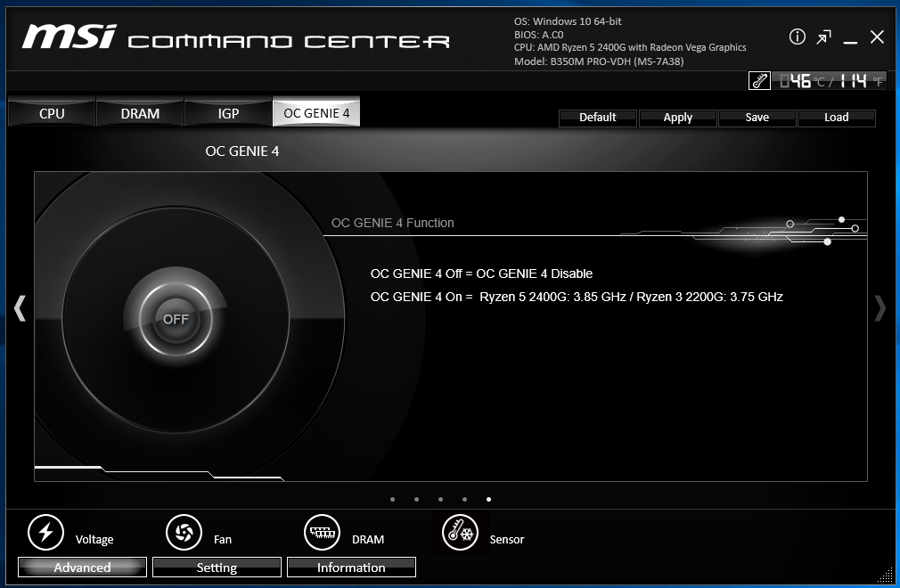Viewport: 900px width, 588px height.
Task: Click the temperature thermometer icon
Action: click(759, 81)
